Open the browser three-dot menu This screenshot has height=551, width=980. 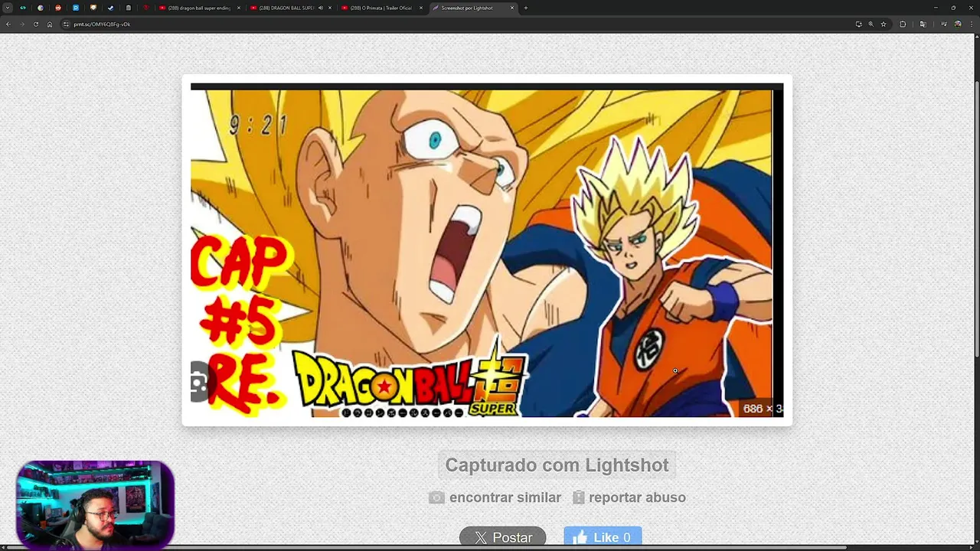[x=971, y=24]
